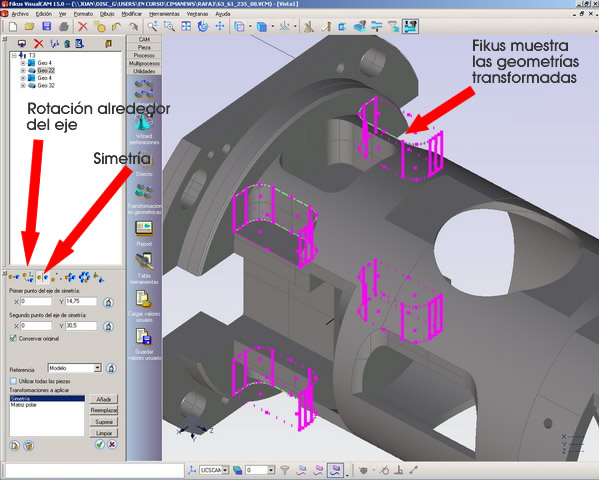Screen dimensions: 599x480
Task: Switch to the Multiprocesos tab
Action: 144,63
